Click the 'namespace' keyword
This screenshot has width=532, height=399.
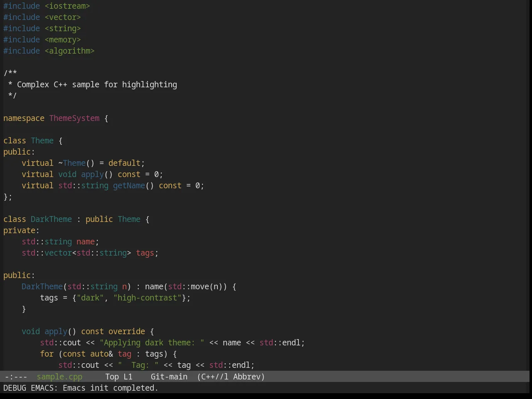point(24,118)
